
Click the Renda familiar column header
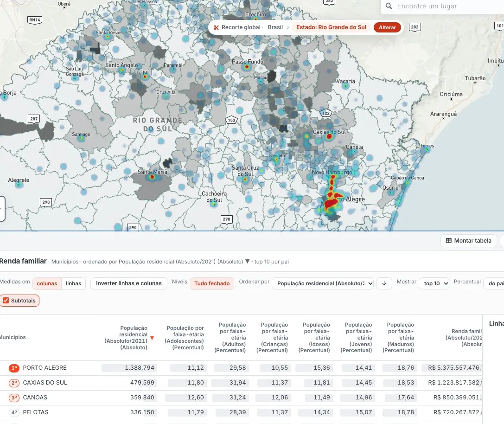464,337
